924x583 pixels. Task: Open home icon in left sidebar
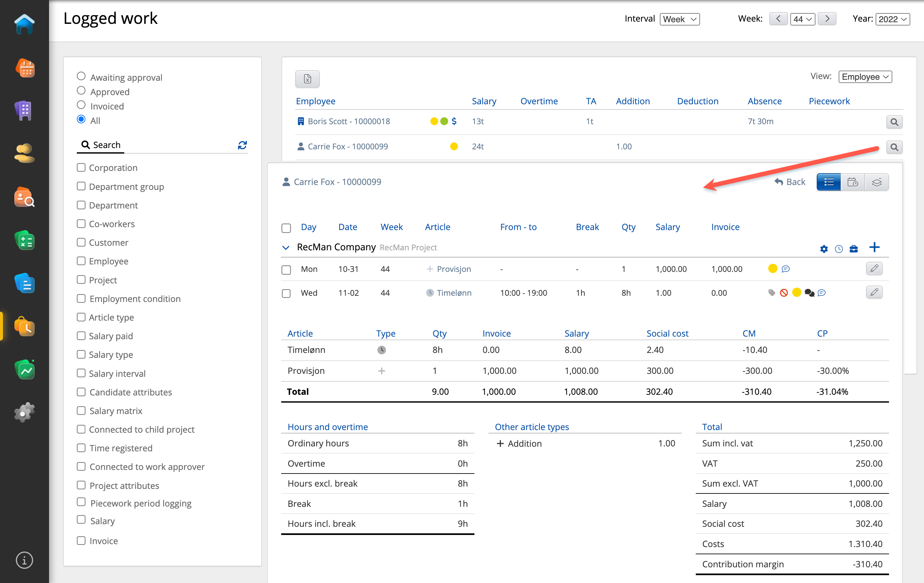[25, 25]
